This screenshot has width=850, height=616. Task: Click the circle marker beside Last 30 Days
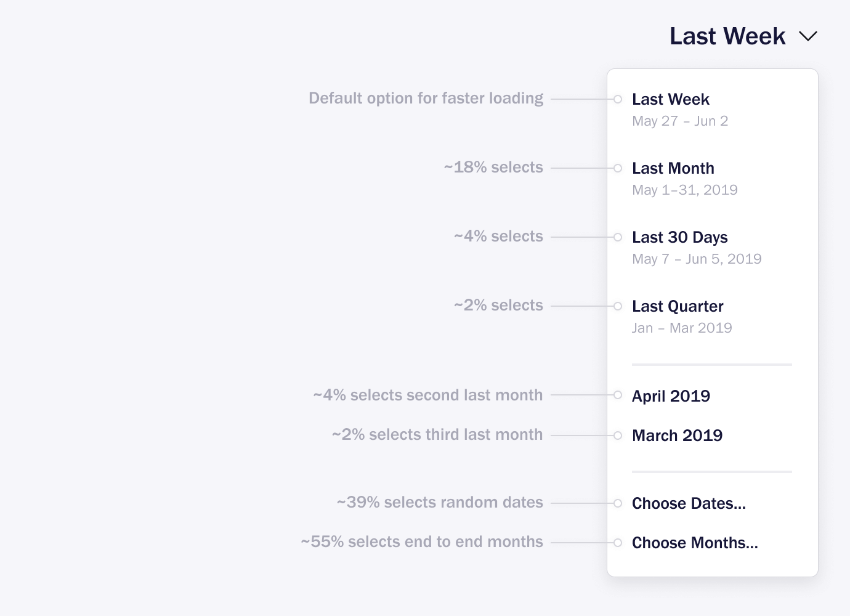(618, 237)
